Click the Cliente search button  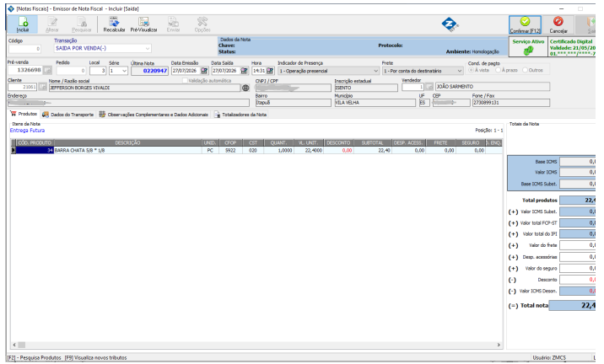pyautogui.click(x=42, y=88)
